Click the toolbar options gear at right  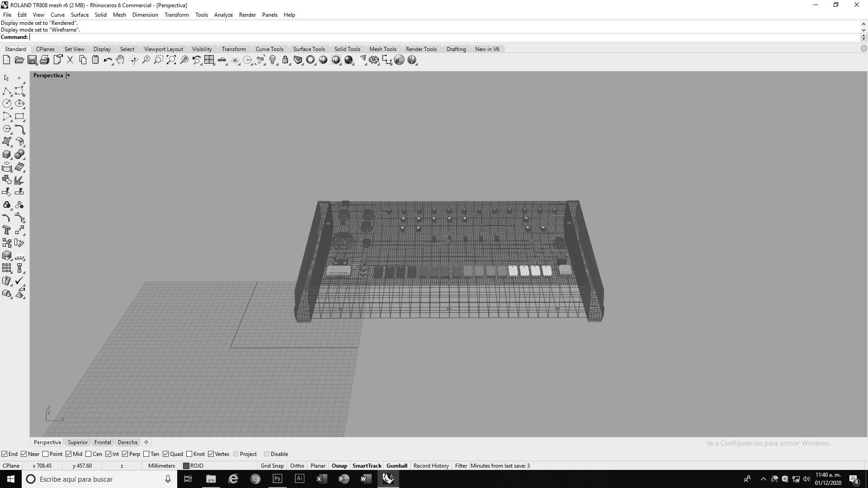(x=863, y=49)
